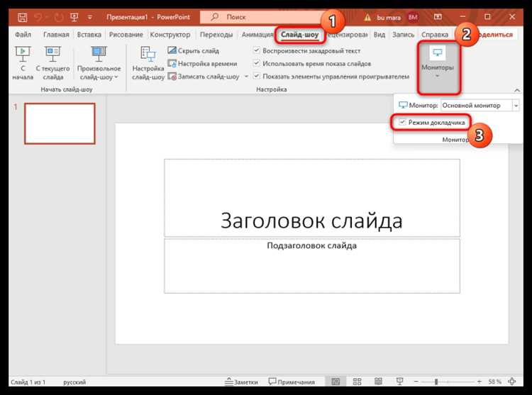Screen dimensions: 532x395
Task: Select slide 1 thumbnail
Action: 60,124
